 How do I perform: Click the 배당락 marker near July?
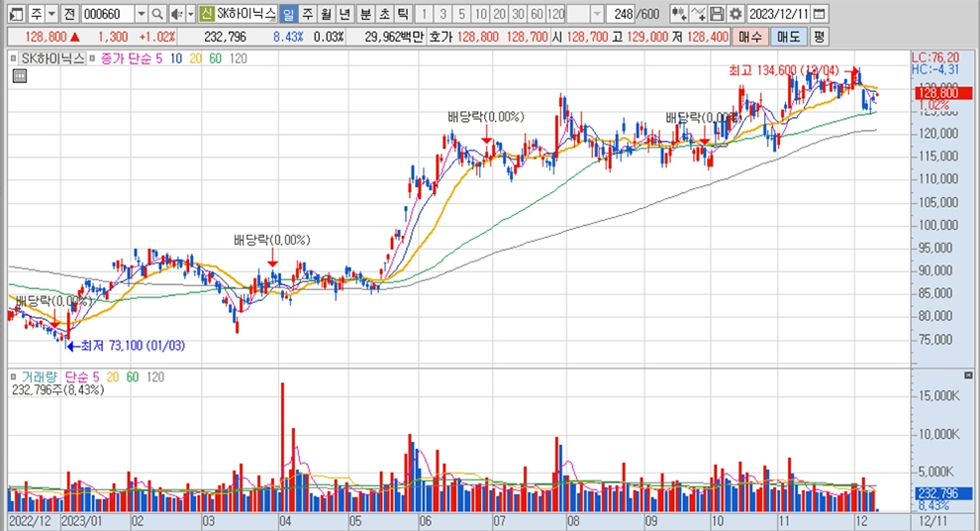486,117
